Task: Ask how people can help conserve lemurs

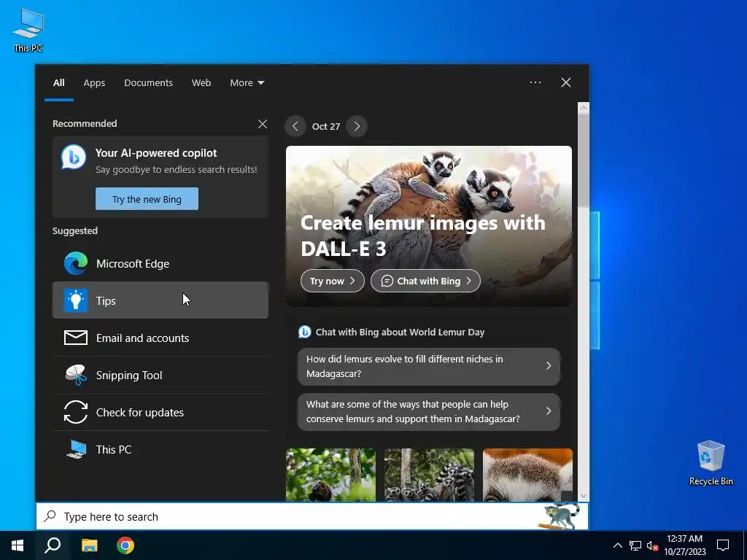Action: (429, 411)
